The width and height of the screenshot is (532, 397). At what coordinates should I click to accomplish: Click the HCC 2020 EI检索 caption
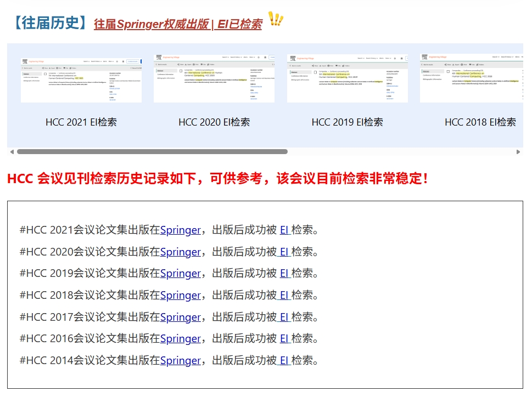tap(214, 122)
